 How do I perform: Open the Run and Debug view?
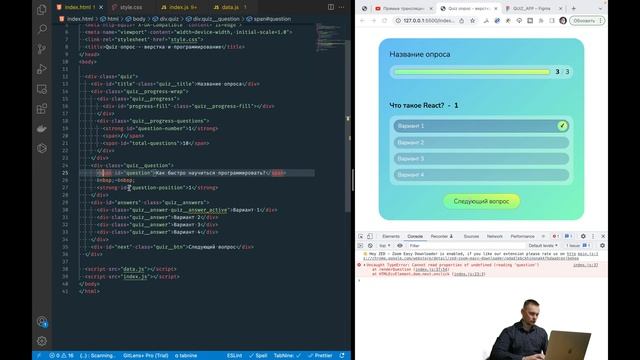[x=42, y=69]
